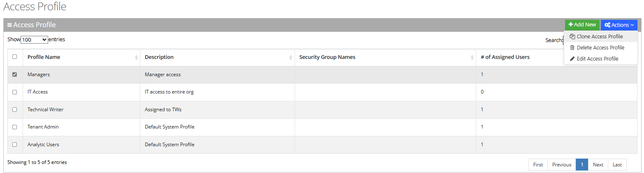The width and height of the screenshot is (644, 173).
Task: Open assigned users count link for Managers
Action: pos(482,75)
